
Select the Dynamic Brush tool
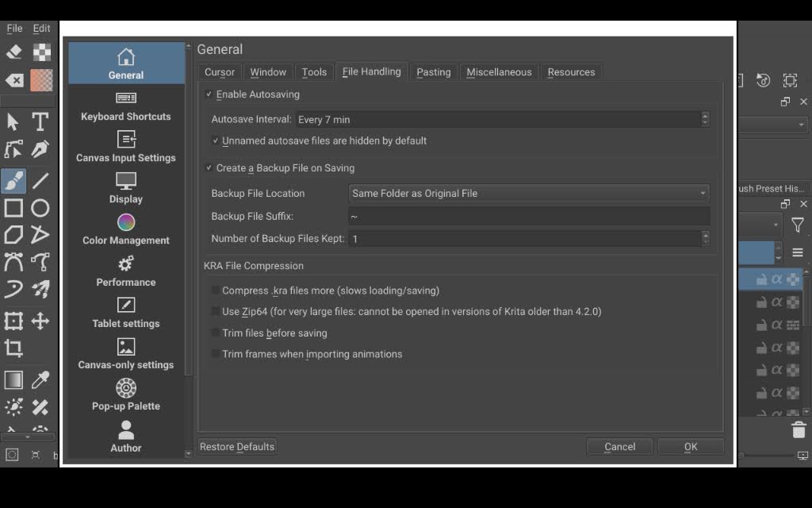point(13,289)
